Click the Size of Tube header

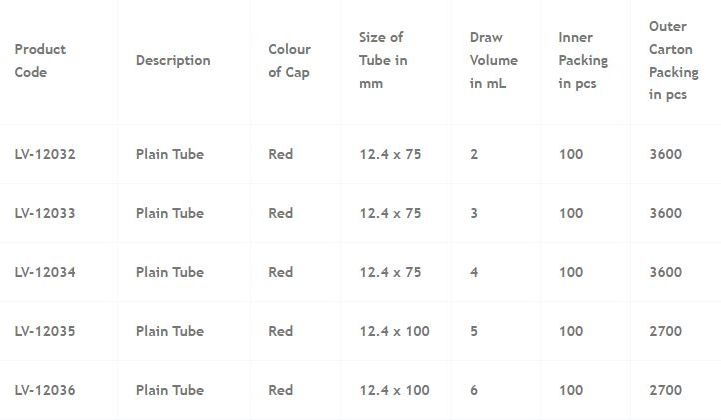click(383, 60)
